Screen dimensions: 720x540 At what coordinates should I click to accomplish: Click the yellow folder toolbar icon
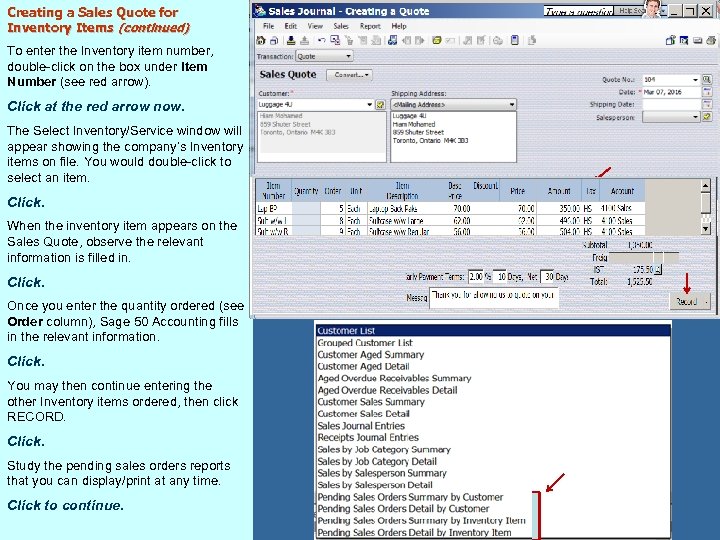click(437, 40)
